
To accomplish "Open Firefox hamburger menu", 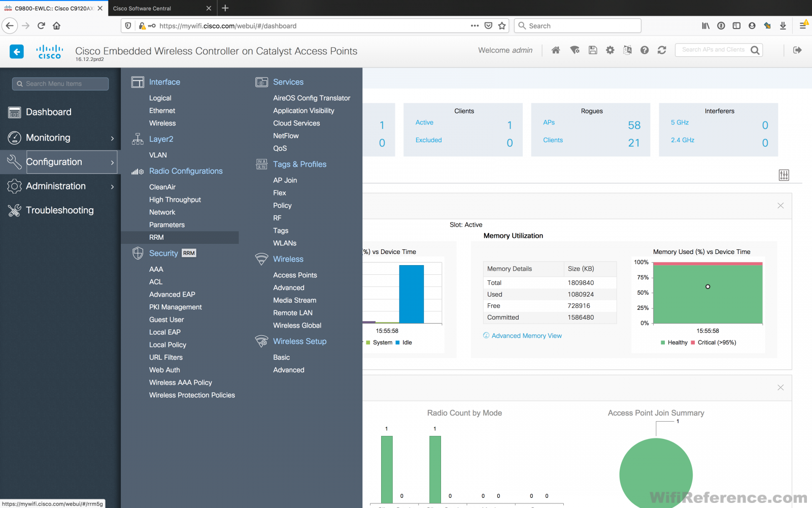I will click(x=803, y=25).
